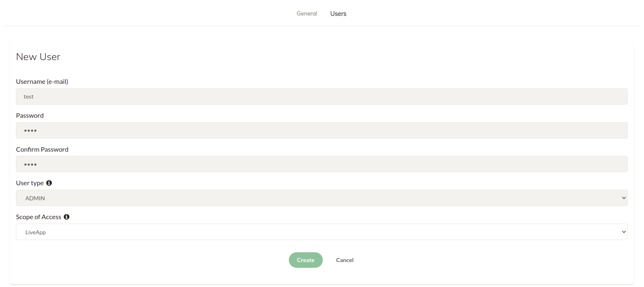The height and width of the screenshot is (287, 644).
Task: Click the New User heading
Action: coord(38,57)
